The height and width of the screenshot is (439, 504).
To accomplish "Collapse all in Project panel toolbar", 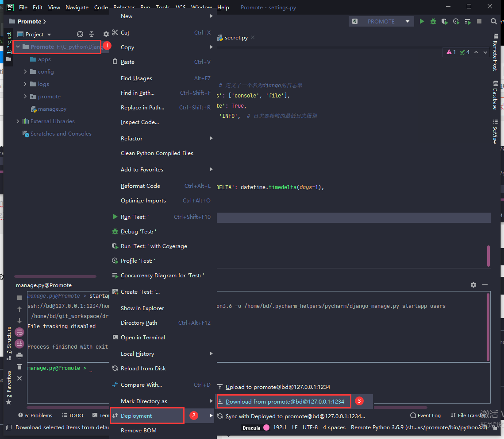I will pos(92,34).
